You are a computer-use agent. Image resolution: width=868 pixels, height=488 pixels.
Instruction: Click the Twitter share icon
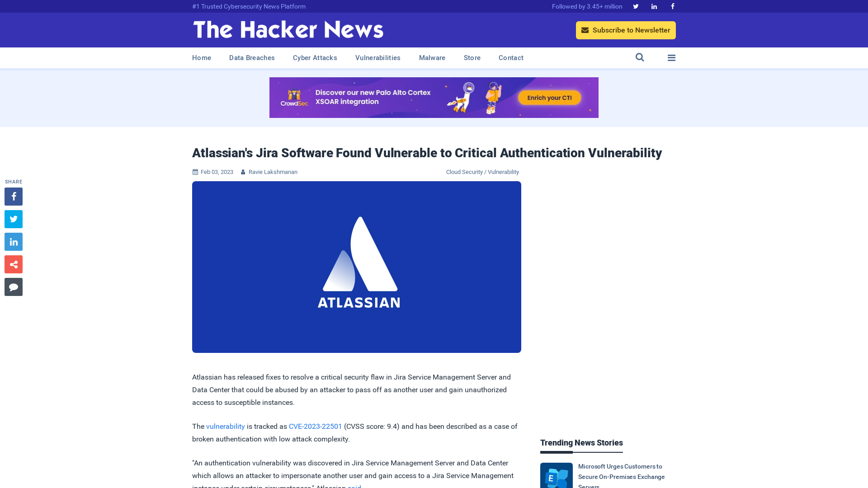(x=13, y=219)
